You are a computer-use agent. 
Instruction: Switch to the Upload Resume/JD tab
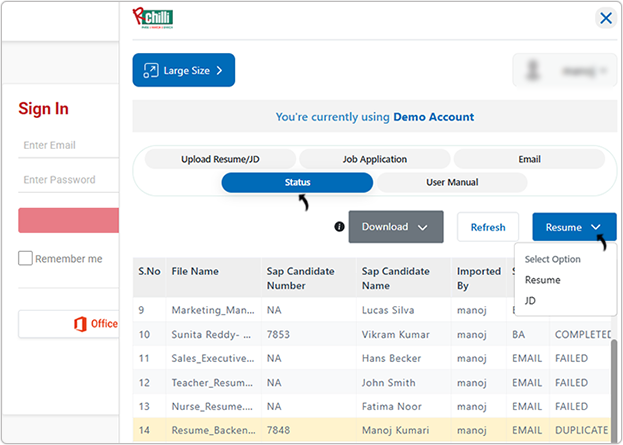point(220,159)
